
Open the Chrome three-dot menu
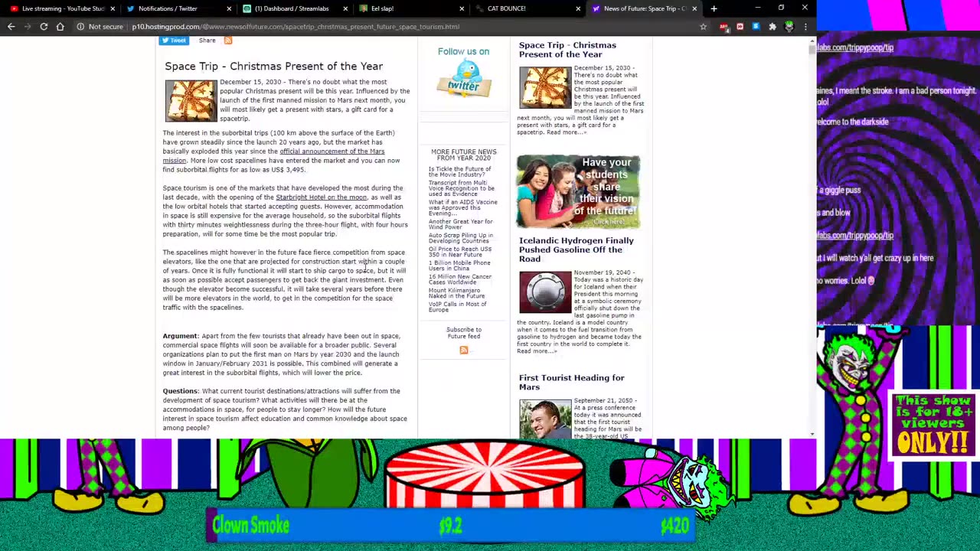click(x=805, y=27)
